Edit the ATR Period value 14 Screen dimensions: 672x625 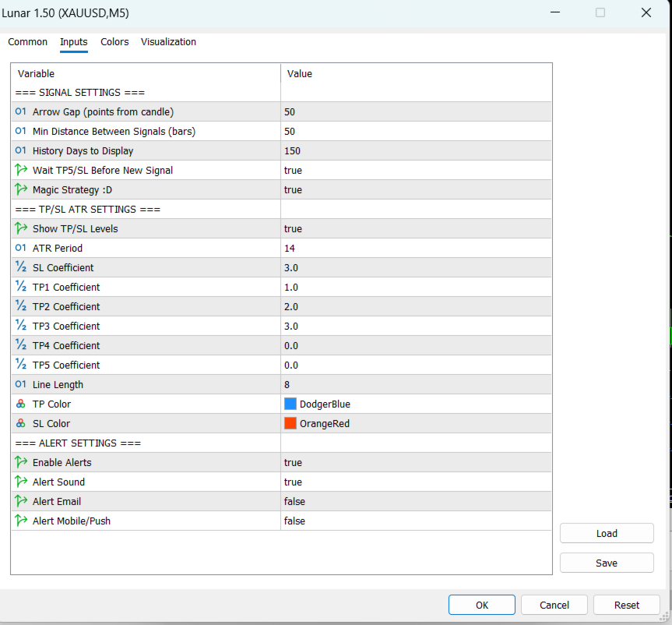click(x=416, y=249)
